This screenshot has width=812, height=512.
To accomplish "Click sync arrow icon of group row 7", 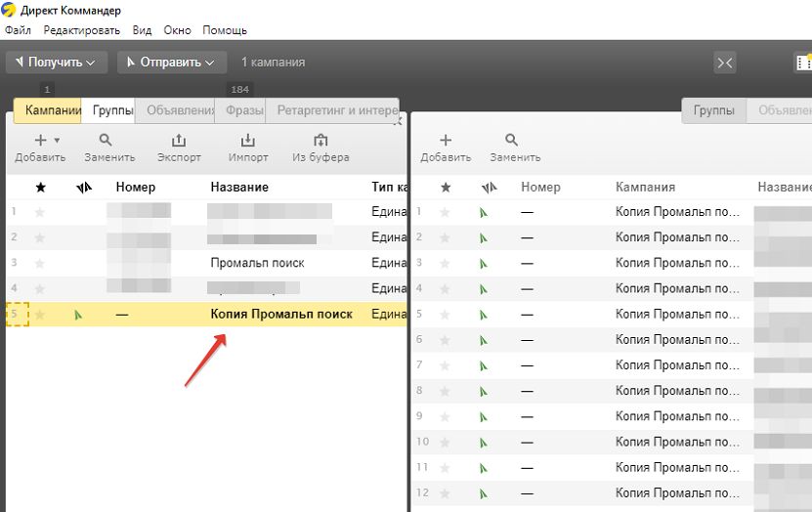I will click(484, 366).
